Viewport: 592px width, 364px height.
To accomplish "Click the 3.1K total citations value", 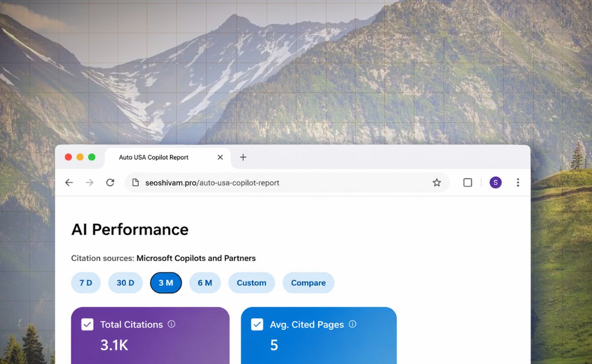I will pos(114,345).
